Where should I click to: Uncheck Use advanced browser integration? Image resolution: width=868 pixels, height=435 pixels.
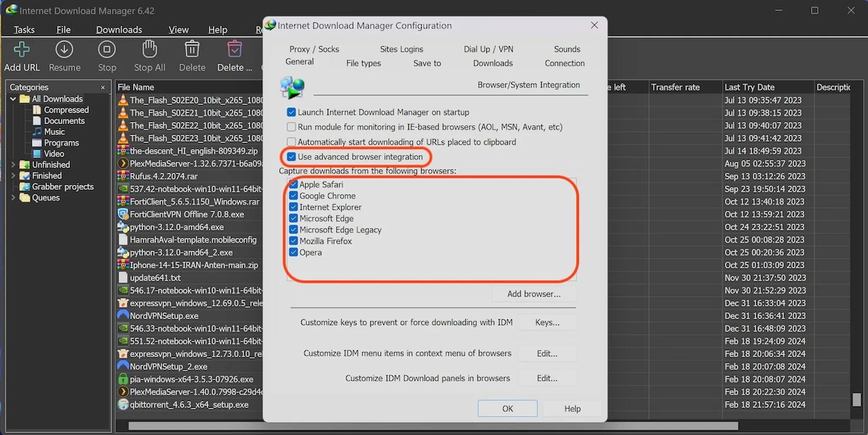(291, 157)
